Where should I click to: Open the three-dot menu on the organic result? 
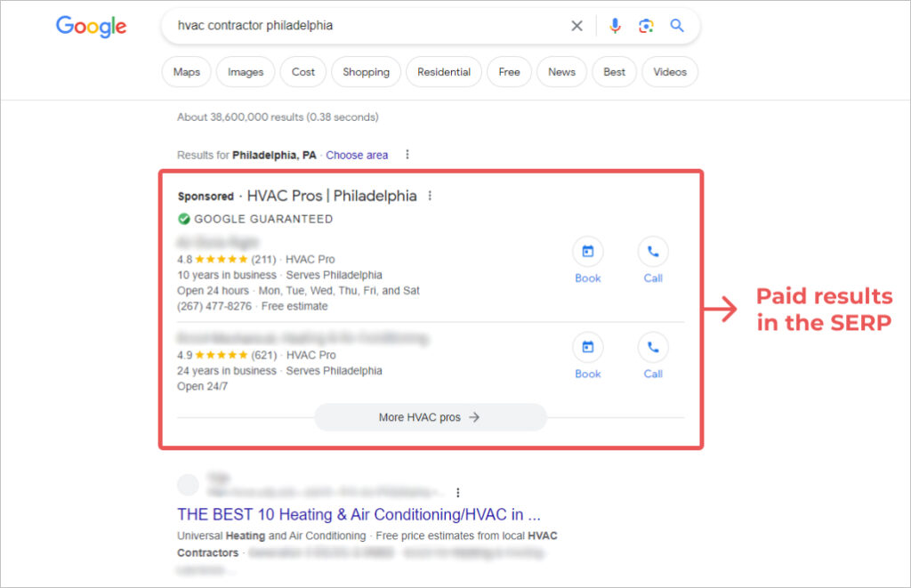click(457, 492)
